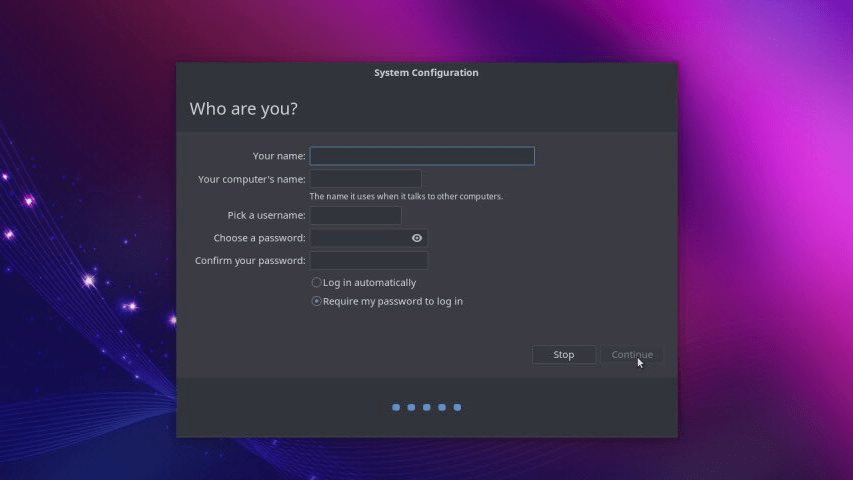Click the Continue button
Viewport: 853px width, 480px height.
[632, 355]
